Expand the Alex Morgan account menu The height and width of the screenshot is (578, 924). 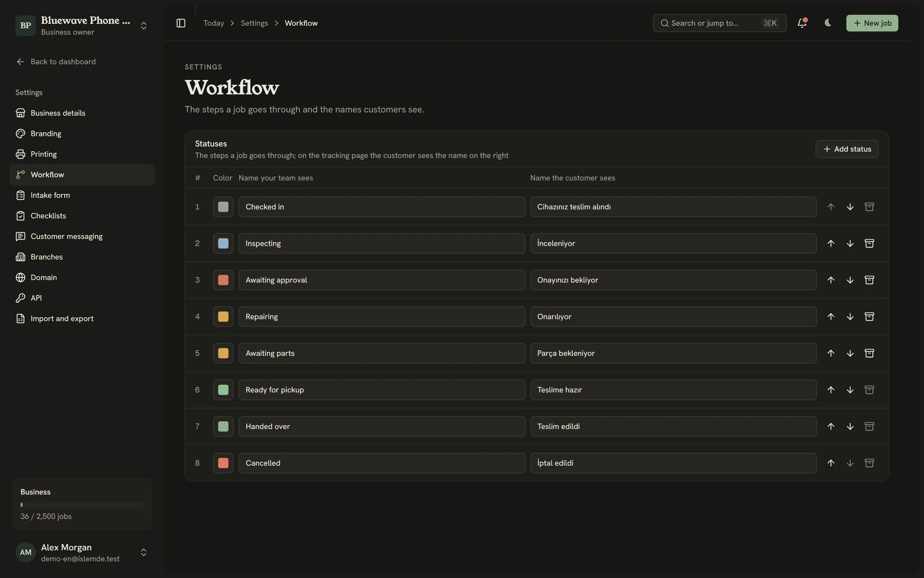(144, 553)
